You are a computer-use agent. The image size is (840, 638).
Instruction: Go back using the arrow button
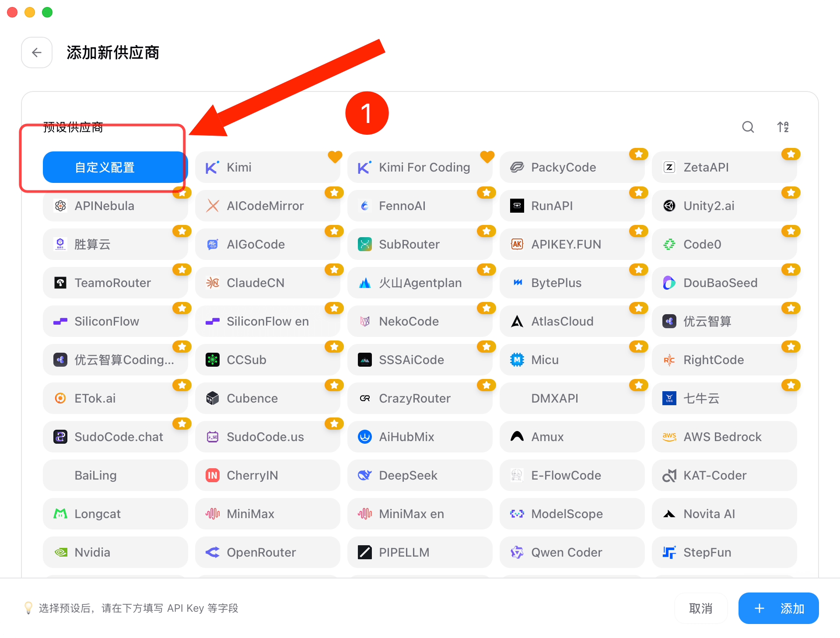[37, 53]
